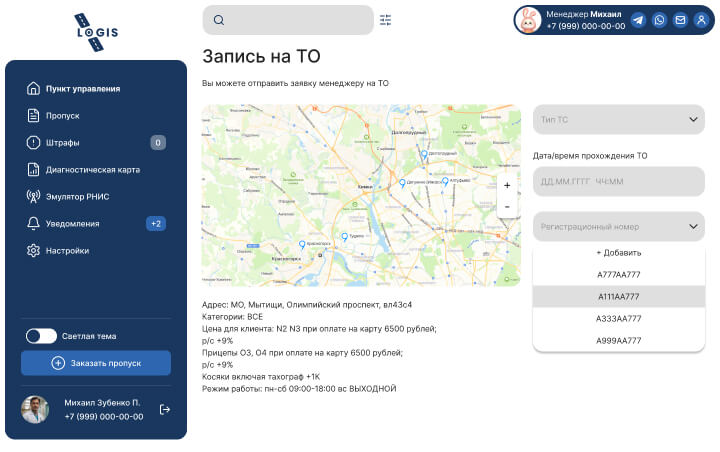Click the document icon beside Пропуск
Screen dimensions: 720x452
click(x=33, y=115)
